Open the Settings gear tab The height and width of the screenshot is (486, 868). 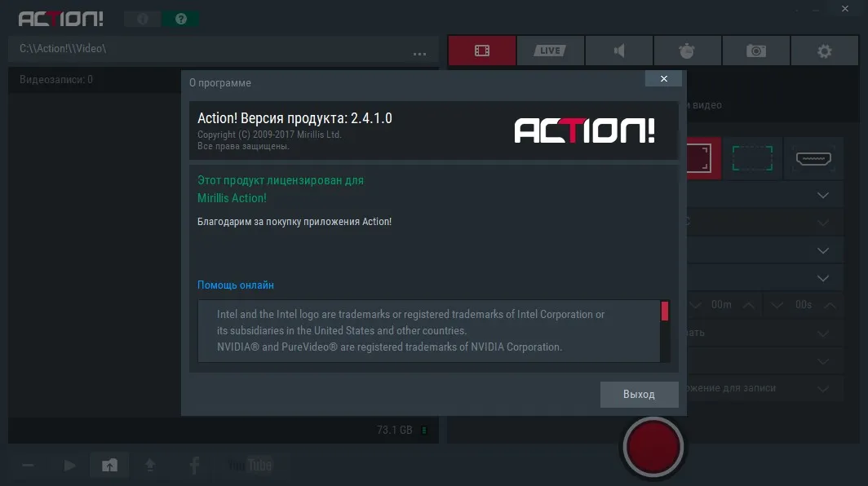[824, 51]
